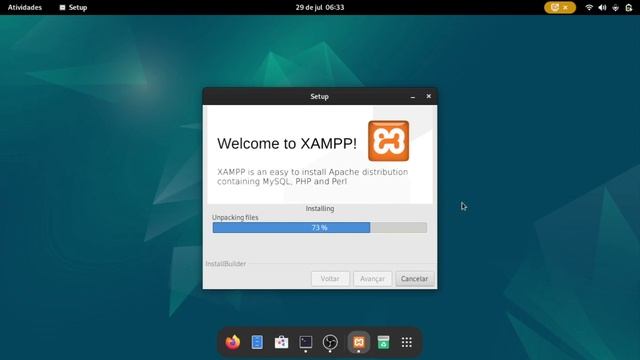
Task: Click the Avançar button
Action: (x=372, y=279)
